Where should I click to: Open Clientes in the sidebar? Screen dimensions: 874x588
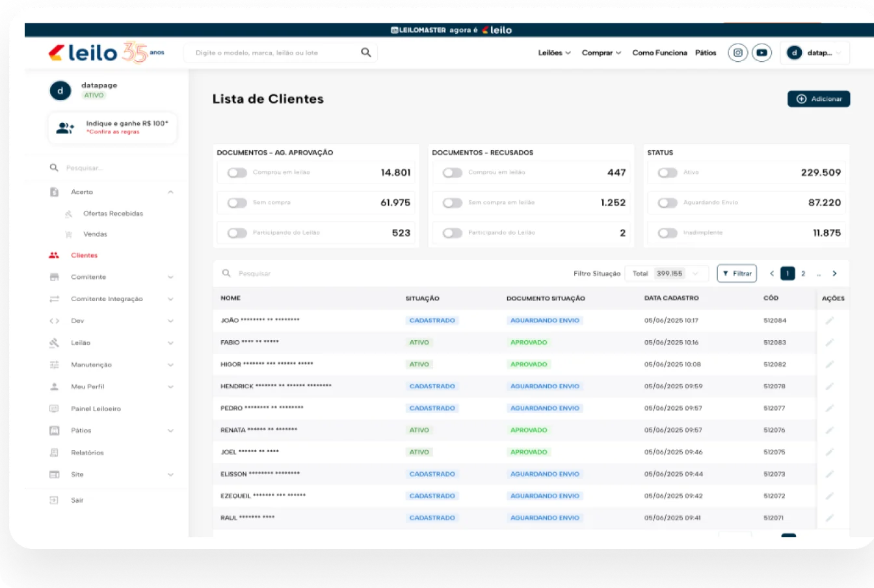pyautogui.click(x=84, y=256)
